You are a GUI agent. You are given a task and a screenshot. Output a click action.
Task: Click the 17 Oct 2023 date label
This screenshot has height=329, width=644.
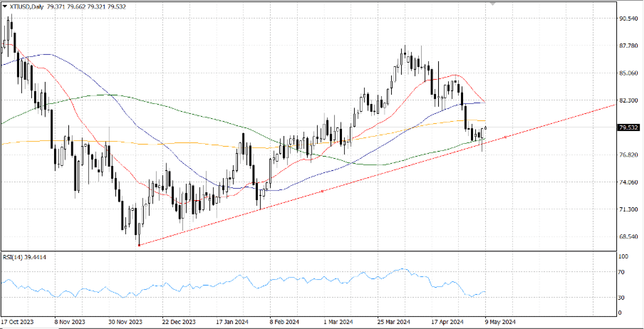[17, 322]
